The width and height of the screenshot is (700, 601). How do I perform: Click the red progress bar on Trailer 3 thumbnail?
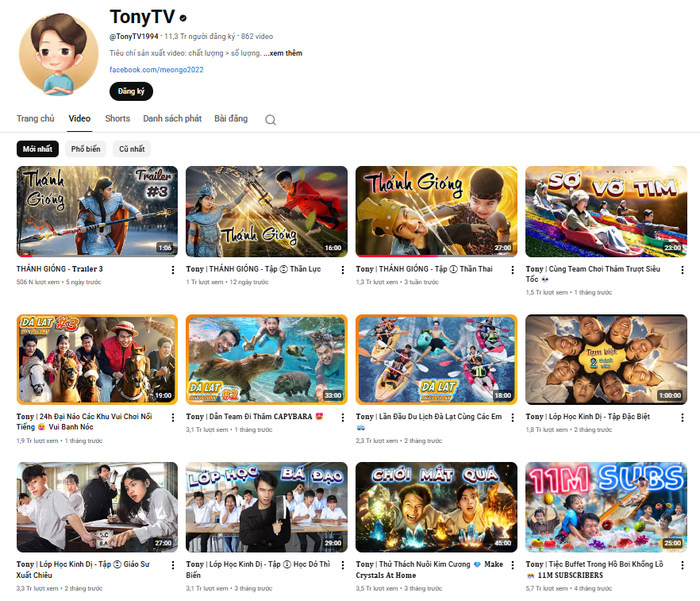coord(25,256)
